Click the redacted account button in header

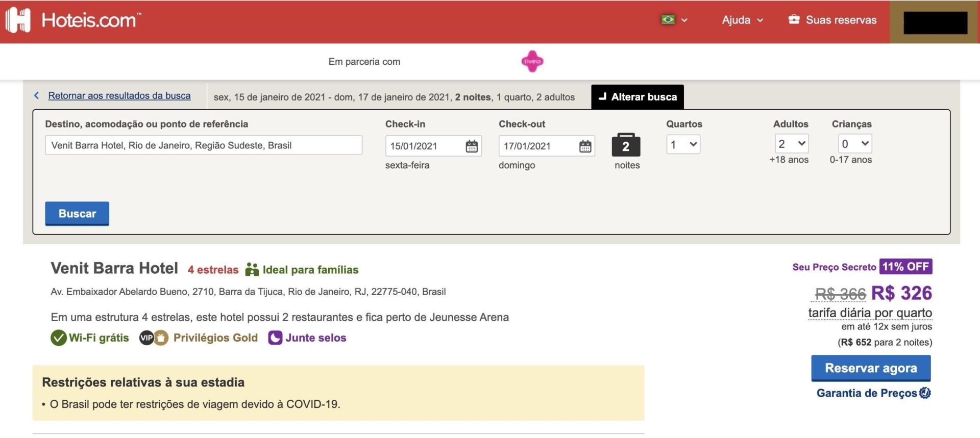coord(935,22)
